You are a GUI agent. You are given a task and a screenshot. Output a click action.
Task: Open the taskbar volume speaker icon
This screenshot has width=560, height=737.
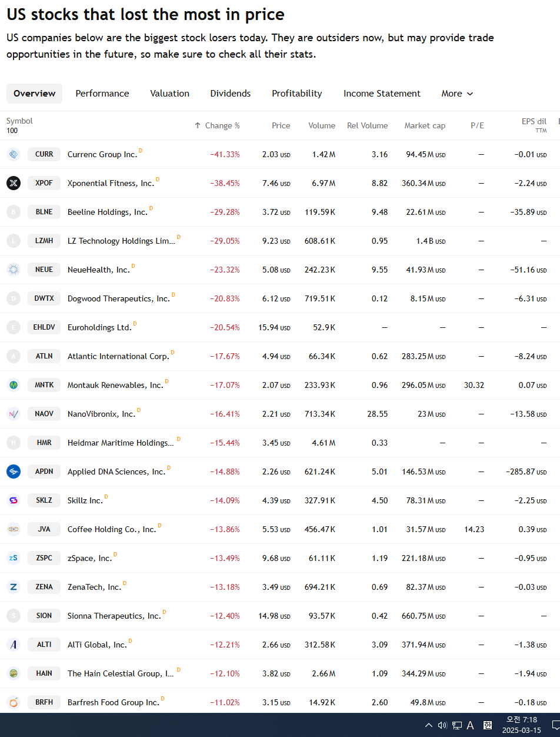(x=442, y=725)
